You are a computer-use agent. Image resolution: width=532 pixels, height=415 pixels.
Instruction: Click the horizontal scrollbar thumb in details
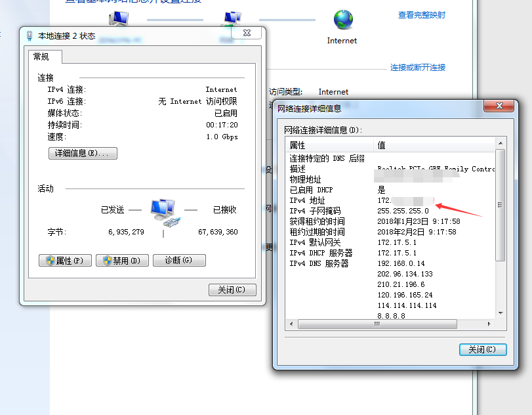(377, 324)
